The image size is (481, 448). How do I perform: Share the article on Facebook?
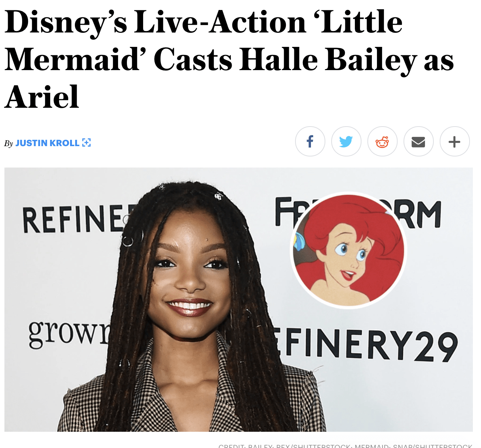(310, 141)
